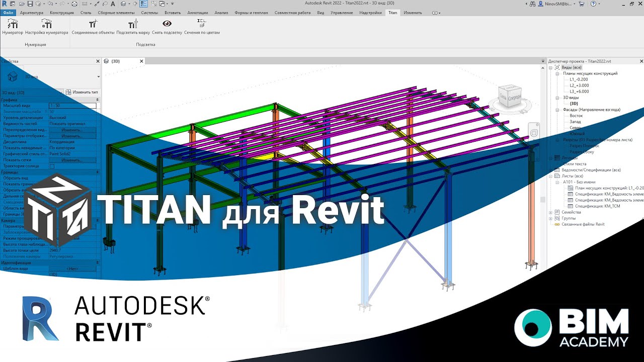
Task: Click Thin Lines quick-access icon
Action: (x=144, y=4)
